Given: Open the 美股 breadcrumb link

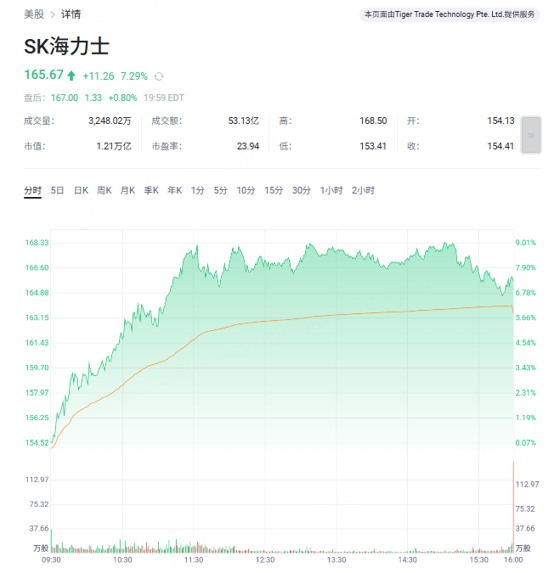Looking at the screenshot, I should pos(34,14).
